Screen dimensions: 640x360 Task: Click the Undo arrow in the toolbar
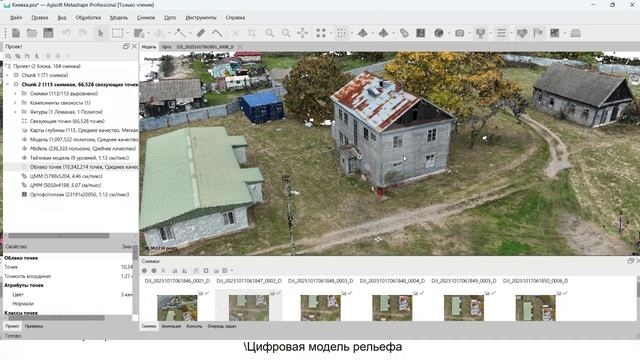(x=66, y=33)
